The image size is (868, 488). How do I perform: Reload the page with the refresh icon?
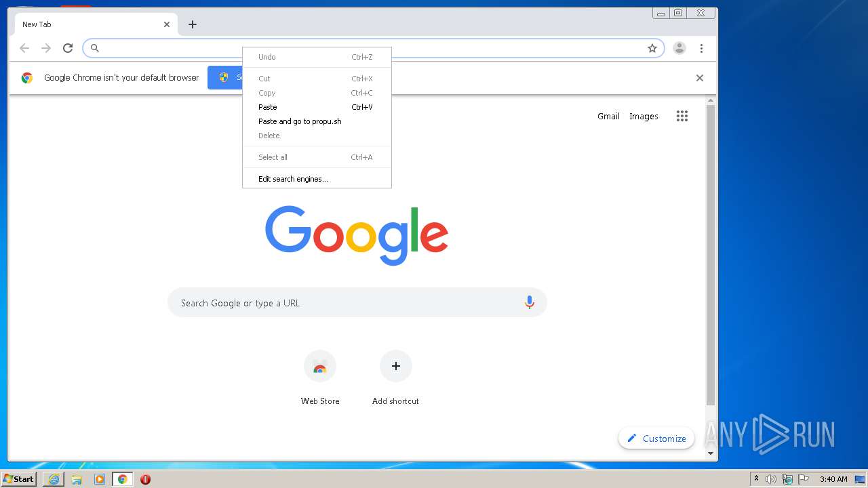(68, 48)
